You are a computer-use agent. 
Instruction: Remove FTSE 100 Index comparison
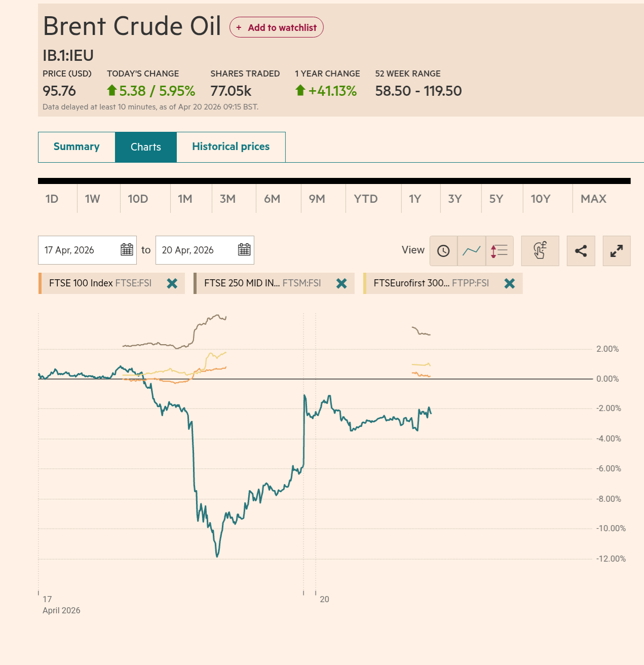172,283
